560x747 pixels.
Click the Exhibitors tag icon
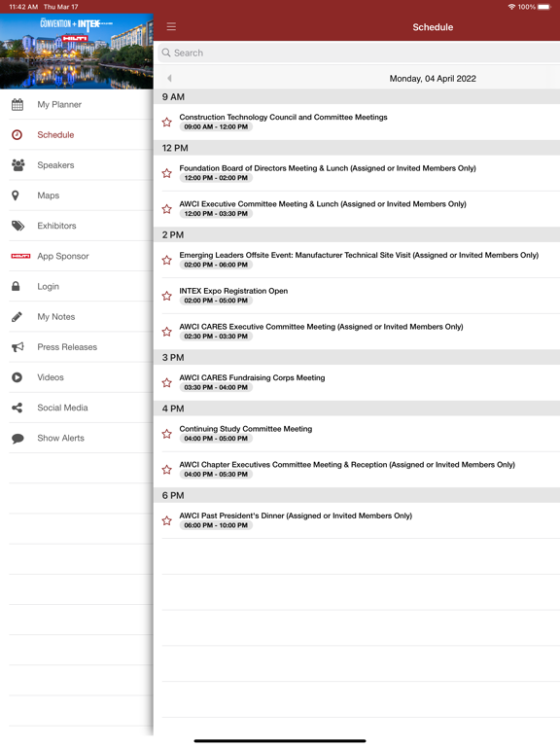(17, 226)
